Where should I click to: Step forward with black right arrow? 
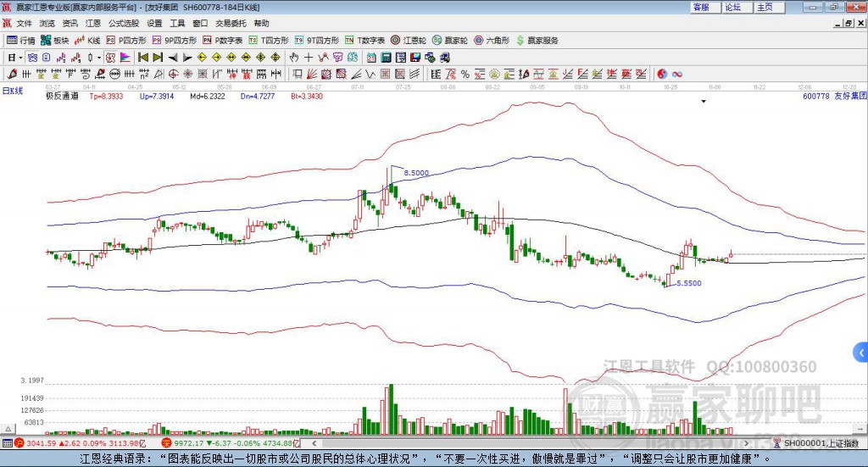(x=187, y=58)
